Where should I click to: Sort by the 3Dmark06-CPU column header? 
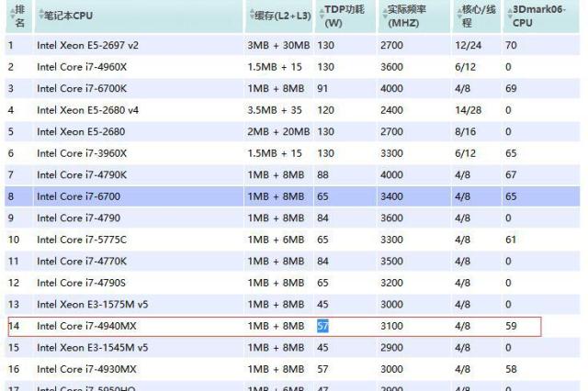point(541,17)
